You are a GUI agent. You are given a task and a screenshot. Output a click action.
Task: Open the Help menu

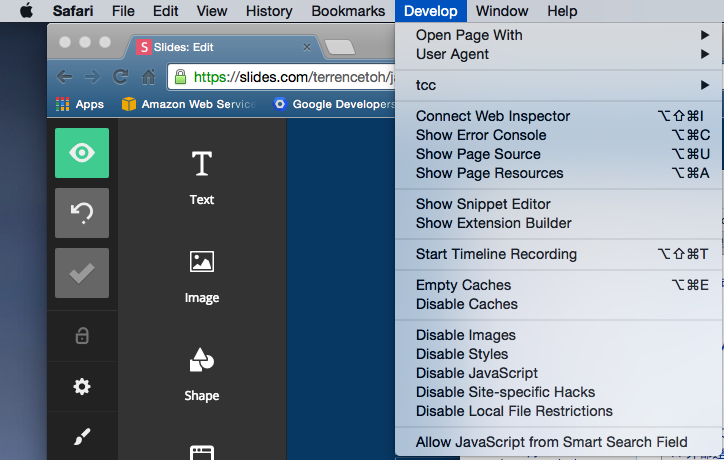(x=562, y=11)
